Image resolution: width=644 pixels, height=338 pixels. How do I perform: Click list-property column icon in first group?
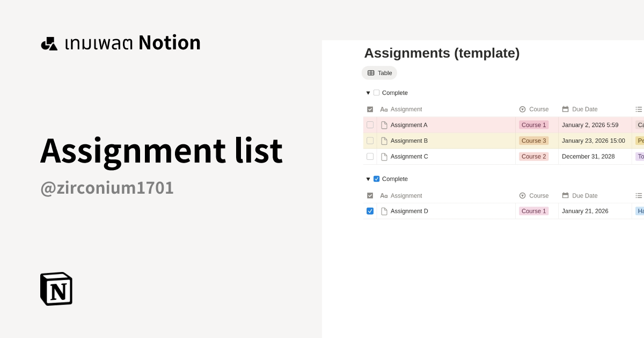(639, 109)
